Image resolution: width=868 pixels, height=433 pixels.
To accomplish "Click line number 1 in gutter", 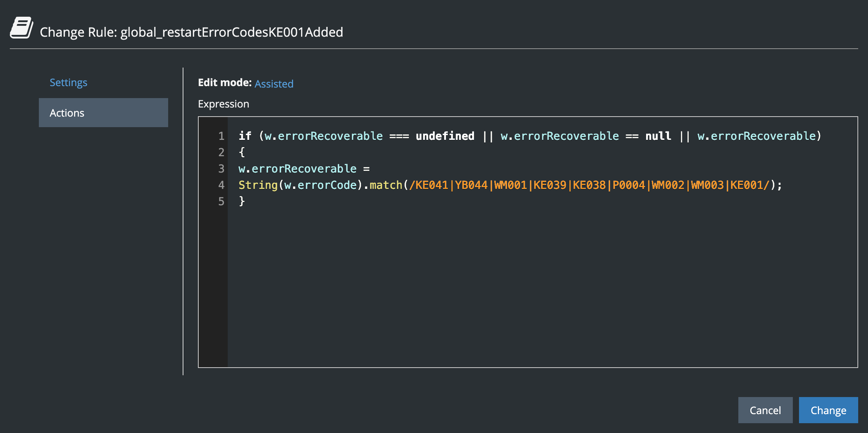I will pos(221,136).
